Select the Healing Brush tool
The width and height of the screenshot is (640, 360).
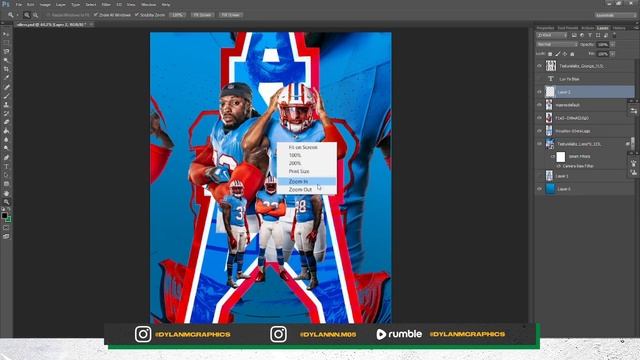[6, 87]
